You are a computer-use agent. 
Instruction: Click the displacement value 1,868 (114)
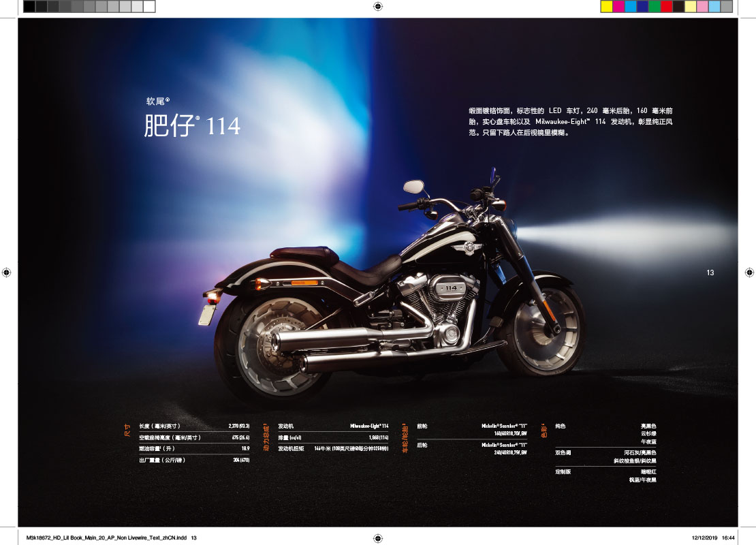[x=379, y=438]
